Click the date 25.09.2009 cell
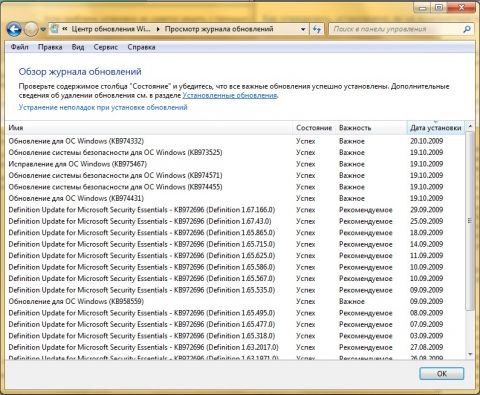Screen dimensions: 480x395 (x=426, y=221)
